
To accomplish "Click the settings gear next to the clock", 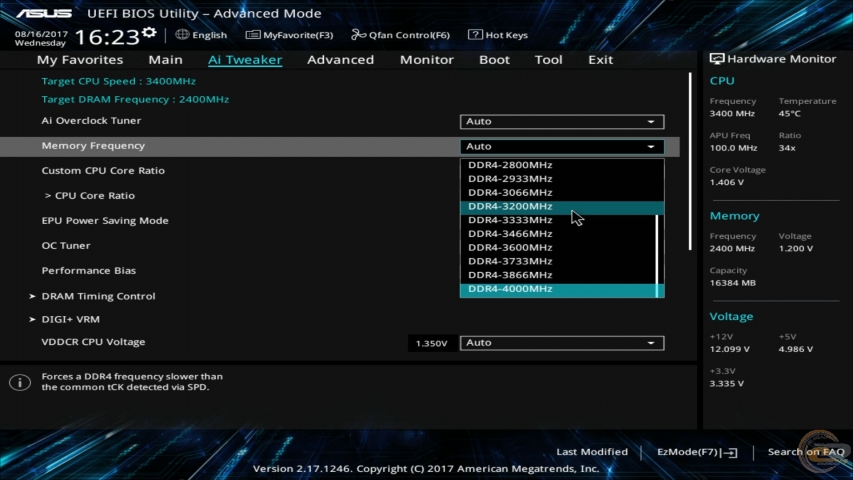I will coord(149,33).
